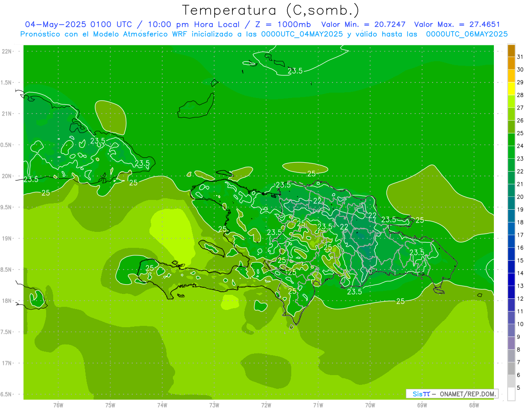Click the SisTT ONAMET/REP.DOM. label box
The image size is (532, 411).
tap(452, 394)
